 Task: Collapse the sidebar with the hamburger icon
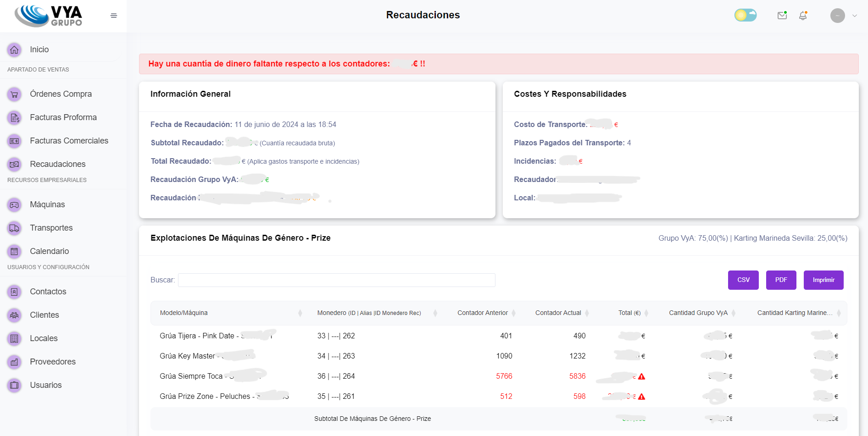coord(113,15)
